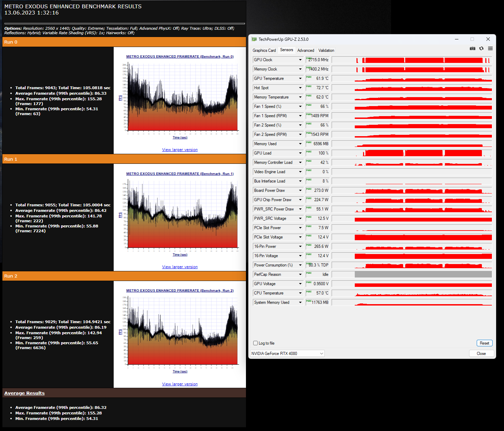Click the GPU-Z app icon in title bar

(x=254, y=39)
